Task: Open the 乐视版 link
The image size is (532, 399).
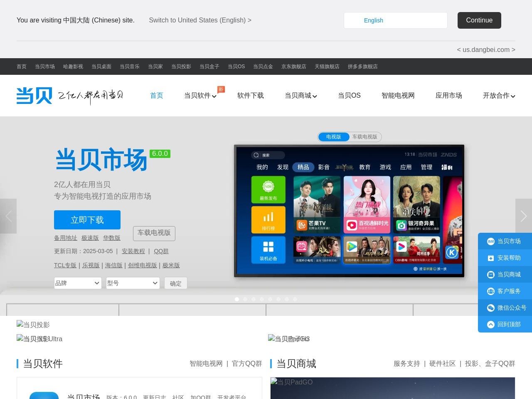Action: point(91,265)
